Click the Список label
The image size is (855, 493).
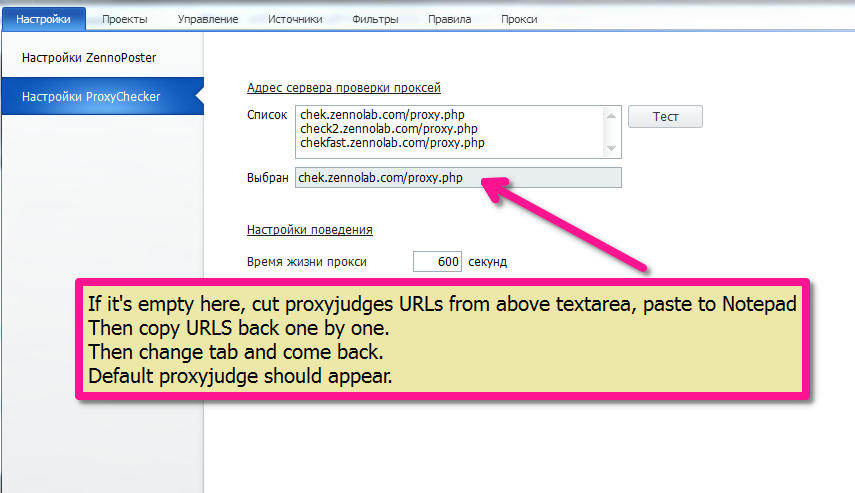click(267, 115)
